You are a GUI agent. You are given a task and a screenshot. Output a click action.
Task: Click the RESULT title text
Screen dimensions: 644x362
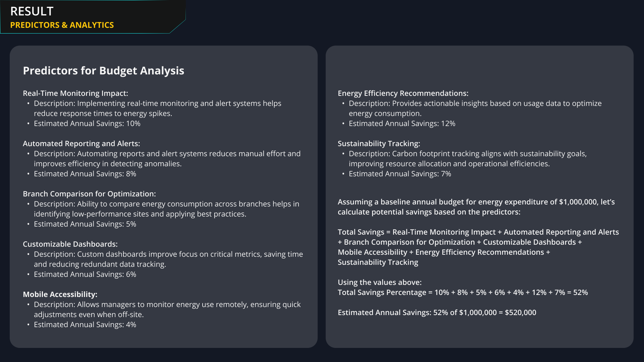pyautogui.click(x=32, y=11)
